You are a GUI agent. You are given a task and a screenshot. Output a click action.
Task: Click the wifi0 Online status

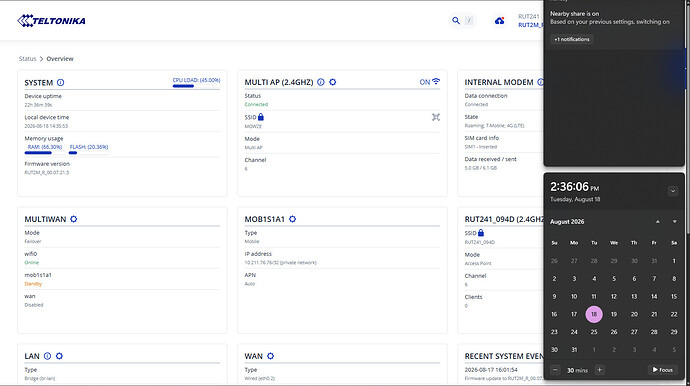point(32,263)
